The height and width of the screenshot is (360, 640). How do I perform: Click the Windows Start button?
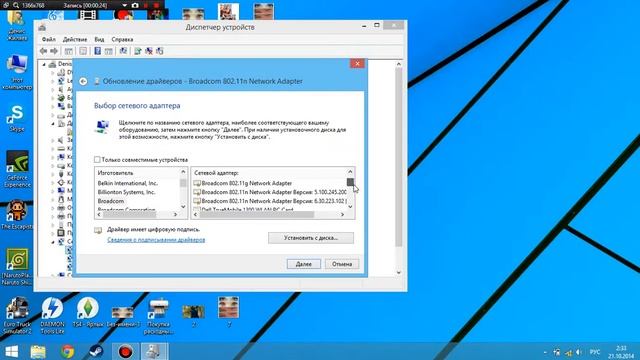pyautogui.click(x=11, y=351)
